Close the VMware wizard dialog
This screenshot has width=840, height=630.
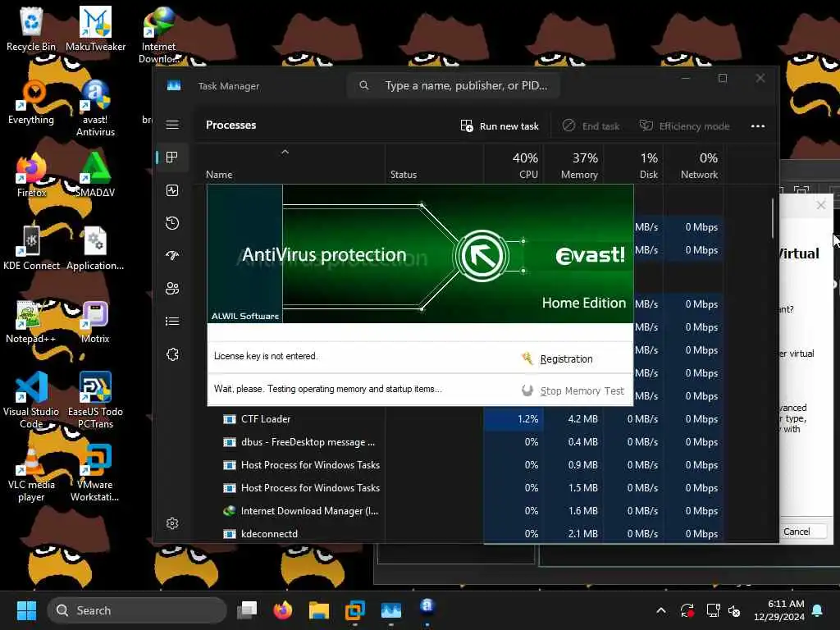tap(820, 205)
